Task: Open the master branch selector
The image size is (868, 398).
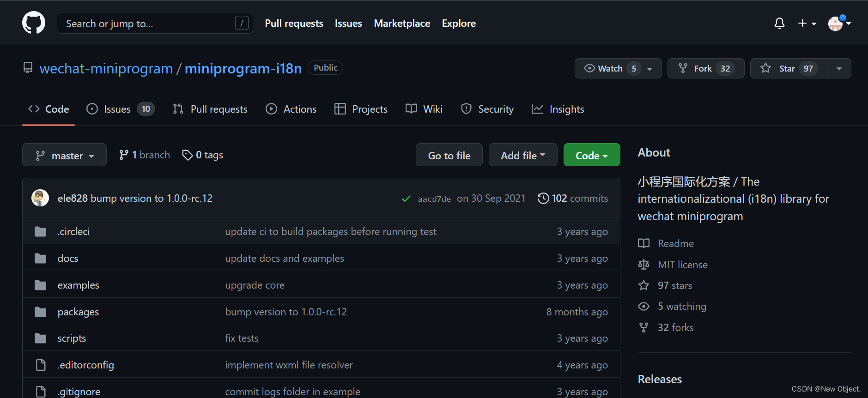Action: click(64, 155)
